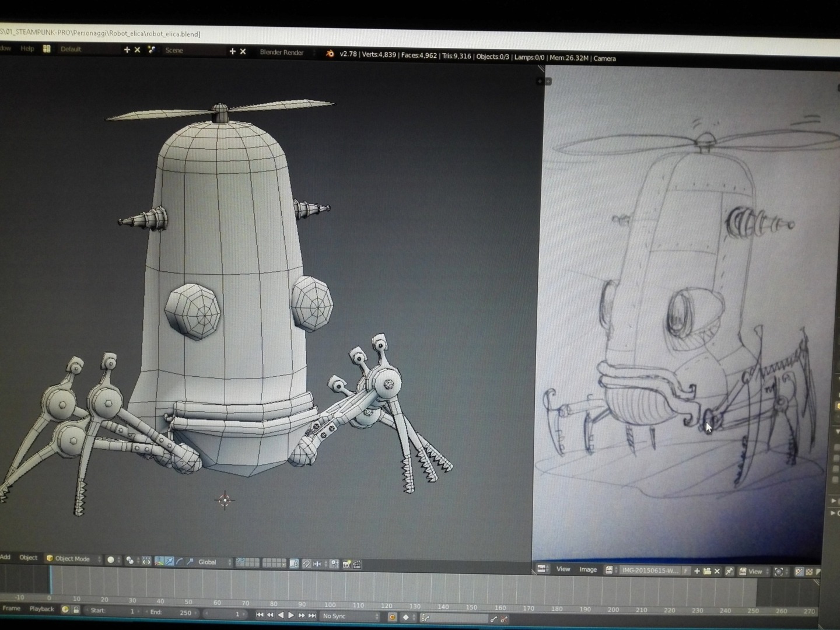Image resolution: width=840 pixels, height=630 pixels.
Task: Select the scale manipulator icon
Action: pyautogui.click(x=190, y=562)
